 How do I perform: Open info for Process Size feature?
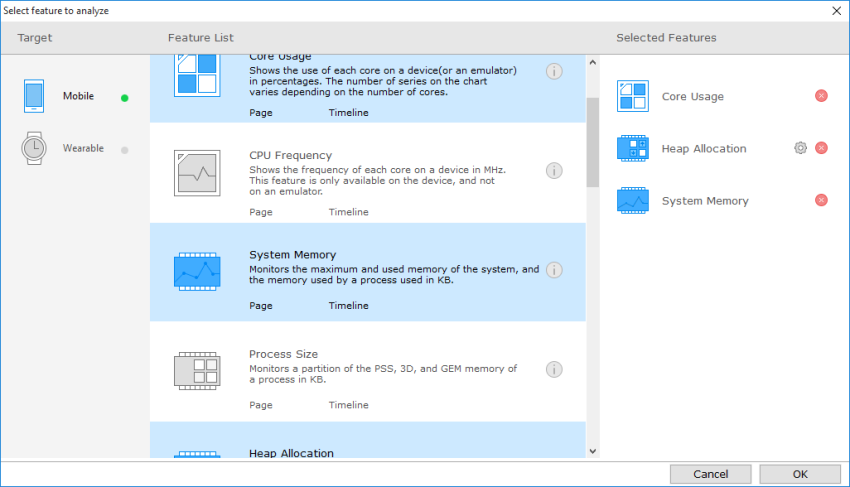[554, 370]
